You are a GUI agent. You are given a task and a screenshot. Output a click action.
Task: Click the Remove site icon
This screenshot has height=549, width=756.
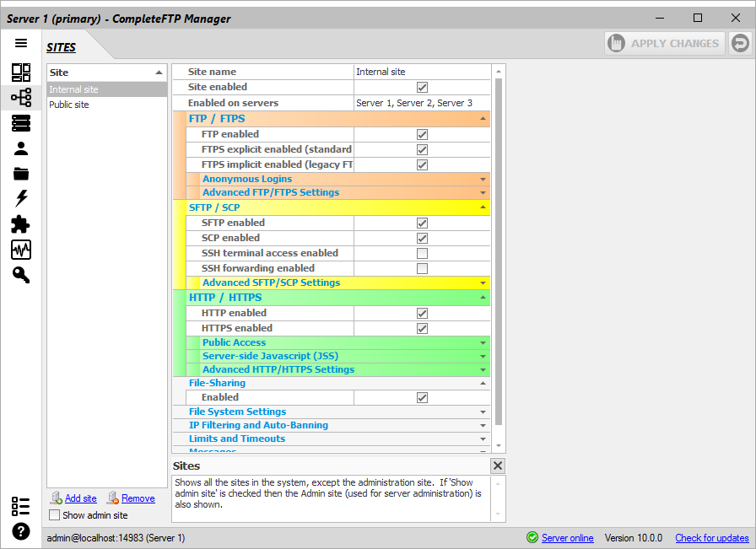click(x=113, y=498)
